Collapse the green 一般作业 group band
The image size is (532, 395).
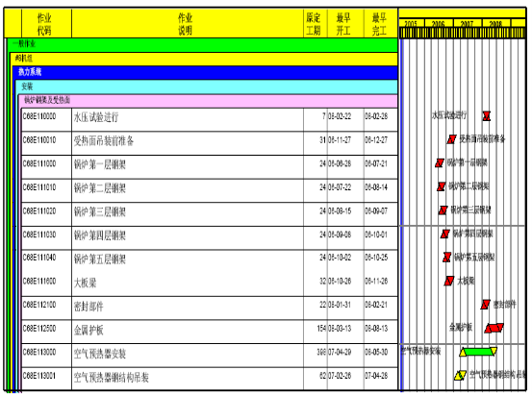click(x=203, y=45)
